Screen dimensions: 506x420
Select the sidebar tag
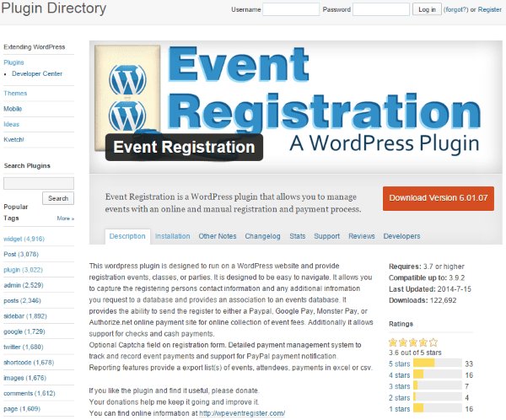pos(25,316)
